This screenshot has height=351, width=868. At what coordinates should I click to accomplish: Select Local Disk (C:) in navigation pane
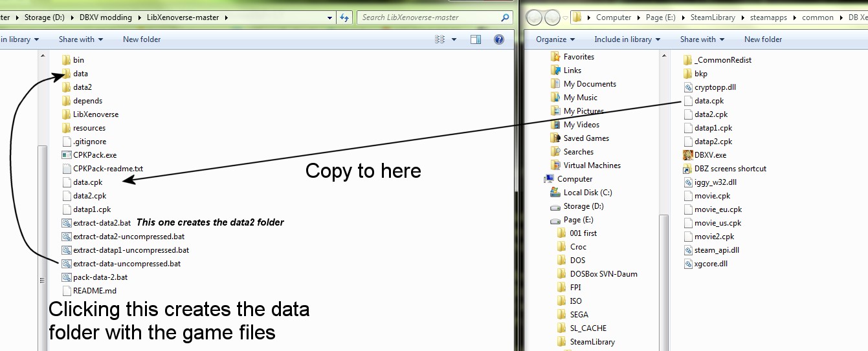587,193
